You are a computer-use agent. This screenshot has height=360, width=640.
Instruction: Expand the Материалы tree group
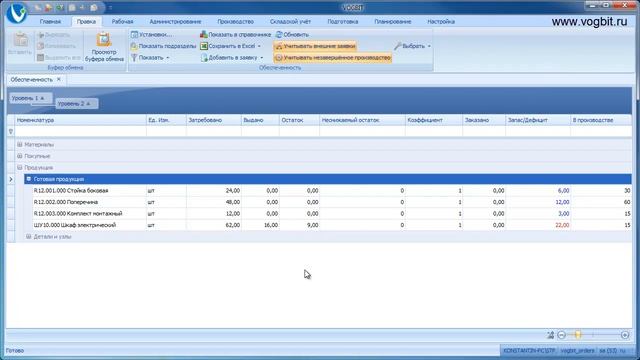point(20,144)
